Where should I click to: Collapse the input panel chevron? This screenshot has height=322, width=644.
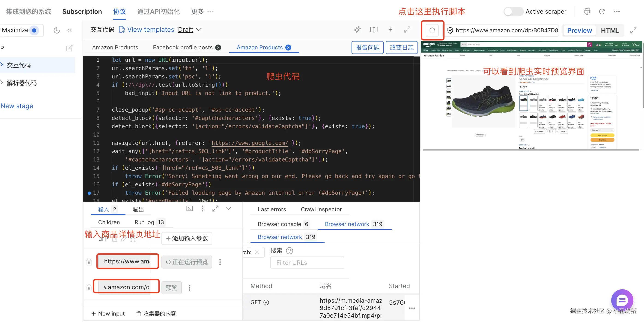pos(228,209)
